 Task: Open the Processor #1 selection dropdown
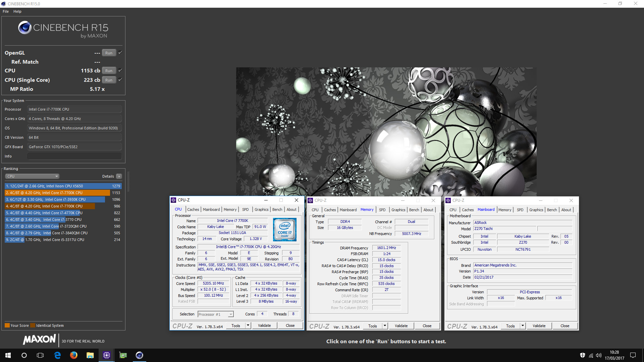(216, 314)
